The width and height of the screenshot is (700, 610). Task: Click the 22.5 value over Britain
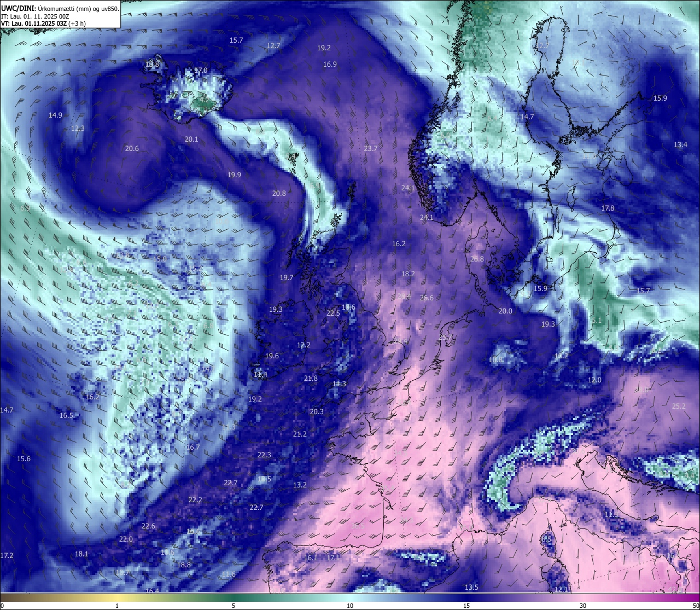click(x=333, y=313)
